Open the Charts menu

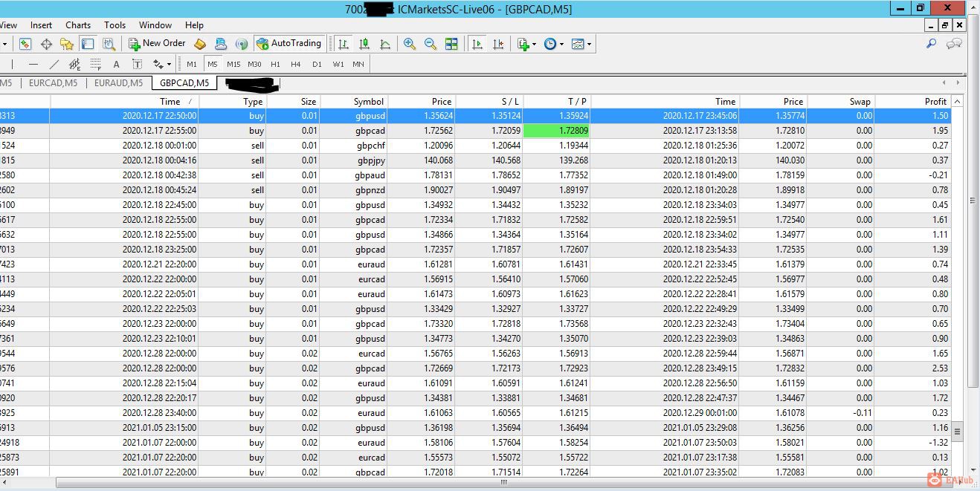(78, 25)
